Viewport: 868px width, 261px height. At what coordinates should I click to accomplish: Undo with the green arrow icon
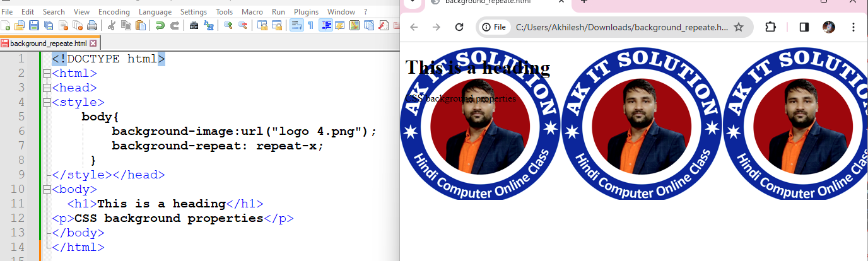coord(160,25)
